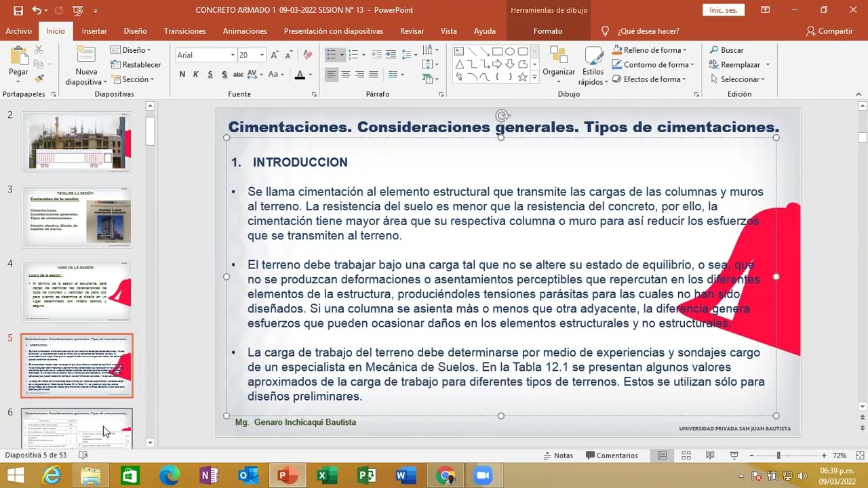The width and height of the screenshot is (868, 488).
Task: Switch to the Animaciones tab
Action: tap(245, 31)
